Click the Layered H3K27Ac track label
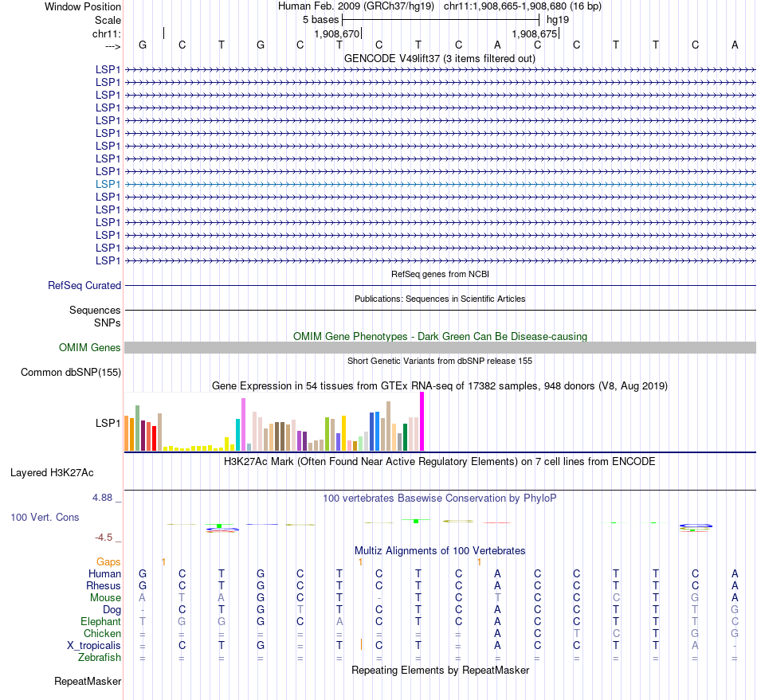757x700 pixels. pos(52,473)
